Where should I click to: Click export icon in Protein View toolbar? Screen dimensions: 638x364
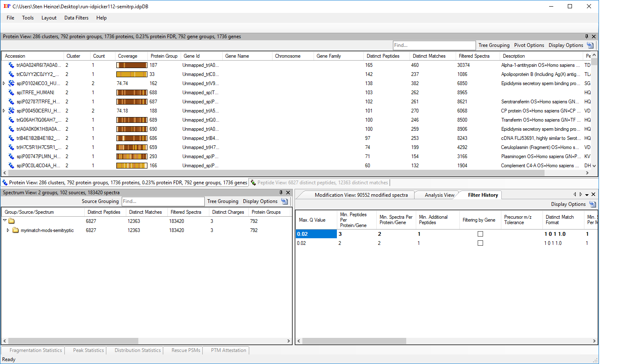click(590, 45)
